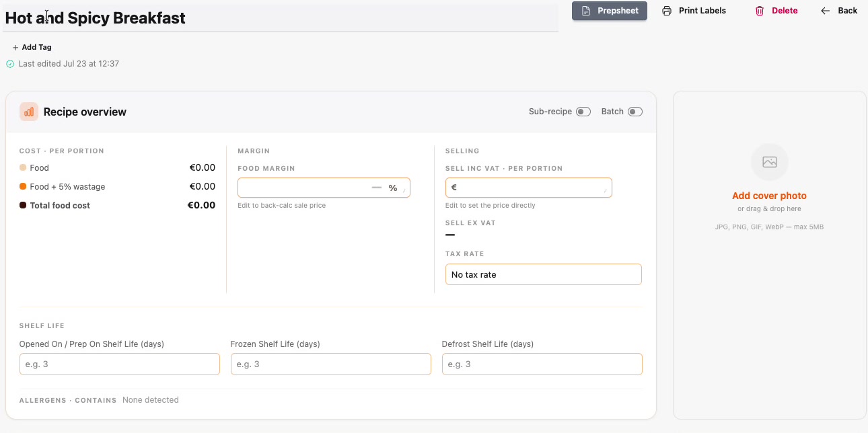Click the None detected allergens text
Viewport: 868px width, 433px height.
click(151, 400)
